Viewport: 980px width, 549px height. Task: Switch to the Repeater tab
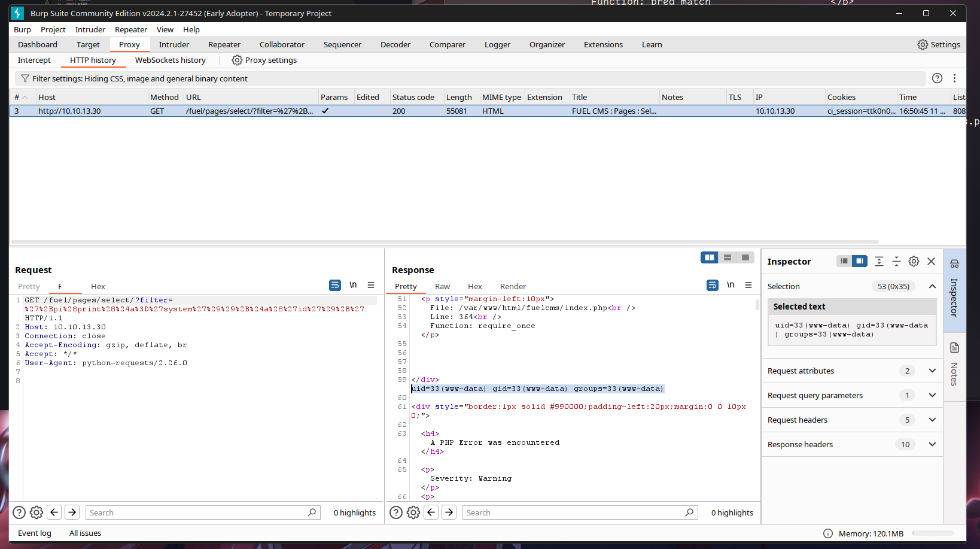[224, 44]
